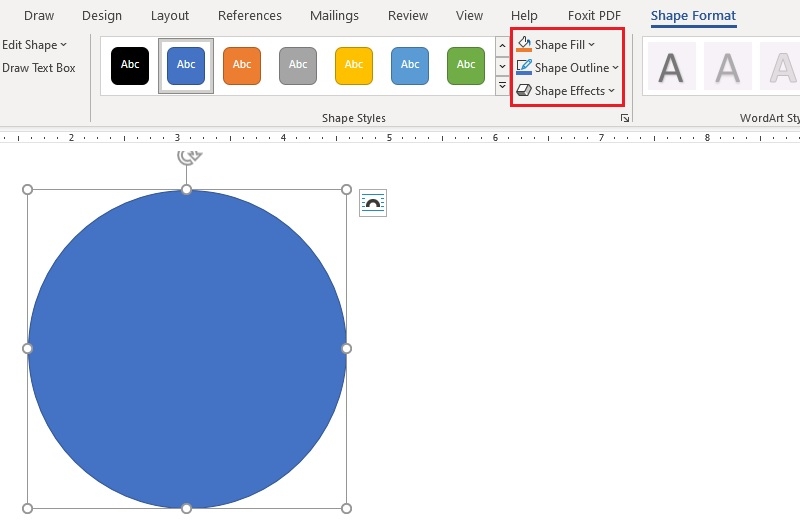800x529 pixels.
Task: Expand the Shape Effects dropdown arrow
Action: click(x=611, y=91)
